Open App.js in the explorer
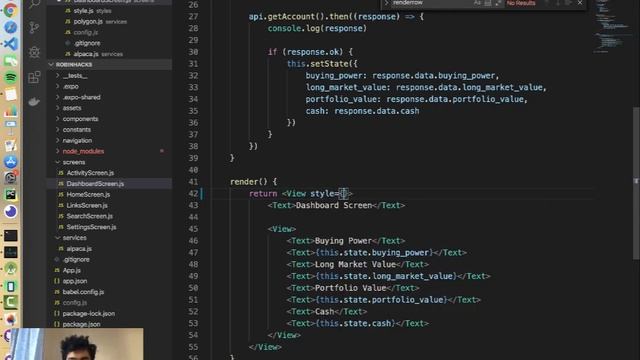This screenshot has width=640, height=360. point(110,270)
